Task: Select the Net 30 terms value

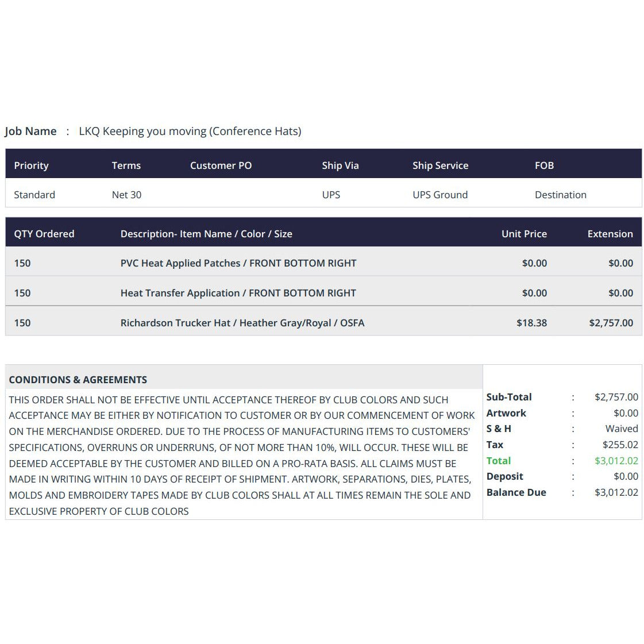Action: pos(126,195)
